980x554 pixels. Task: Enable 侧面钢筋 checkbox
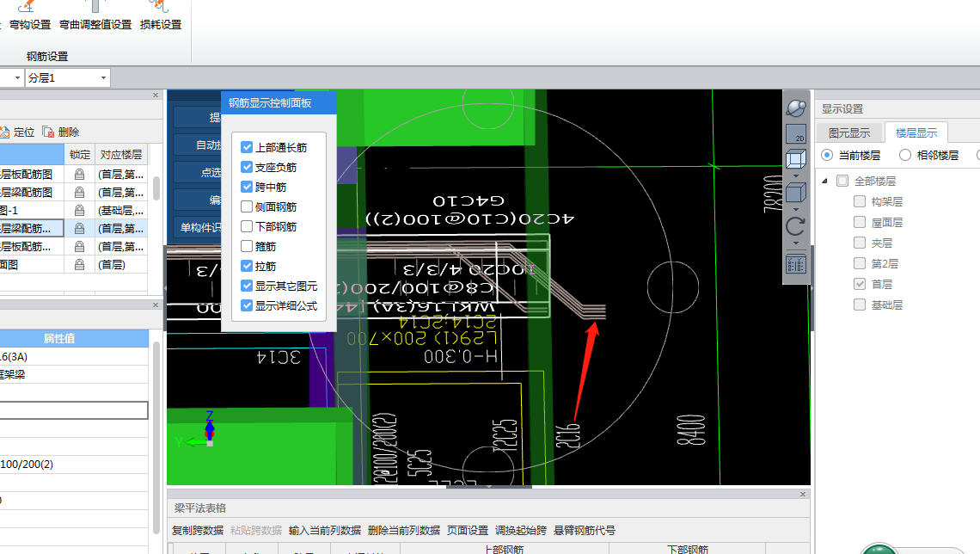[247, 206]
